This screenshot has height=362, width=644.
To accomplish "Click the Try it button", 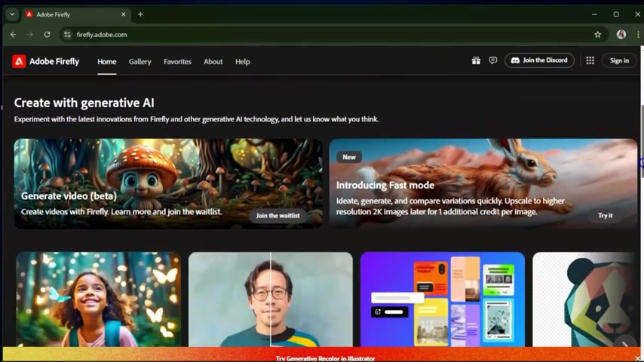I will click(605, 215).
